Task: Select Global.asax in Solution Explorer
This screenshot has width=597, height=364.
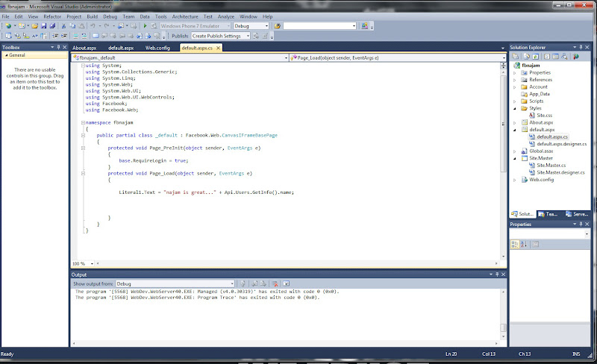Action: click(541, 151)
